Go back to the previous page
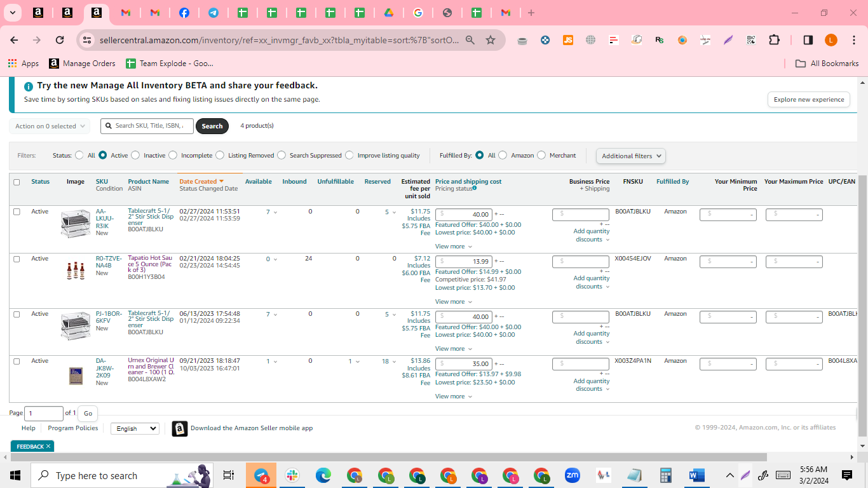This screenshot has height=488, width=868. point(14,40)
